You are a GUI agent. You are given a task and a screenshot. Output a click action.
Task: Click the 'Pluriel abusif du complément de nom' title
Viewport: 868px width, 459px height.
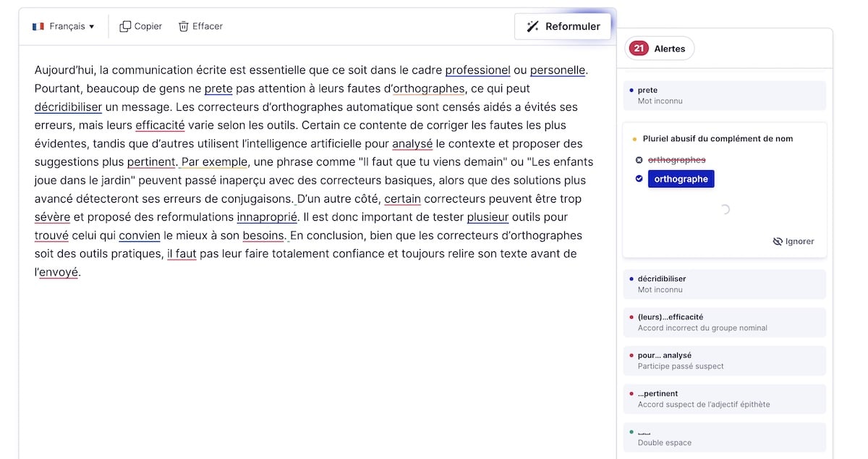pos(718,138)
